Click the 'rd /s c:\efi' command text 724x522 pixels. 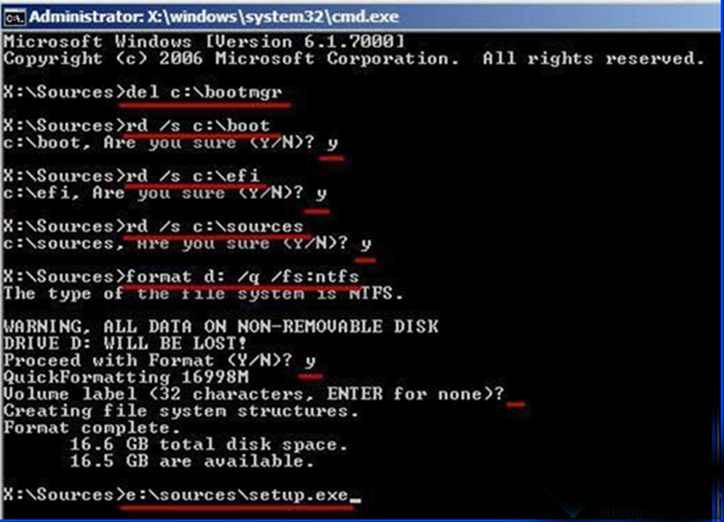192,175
